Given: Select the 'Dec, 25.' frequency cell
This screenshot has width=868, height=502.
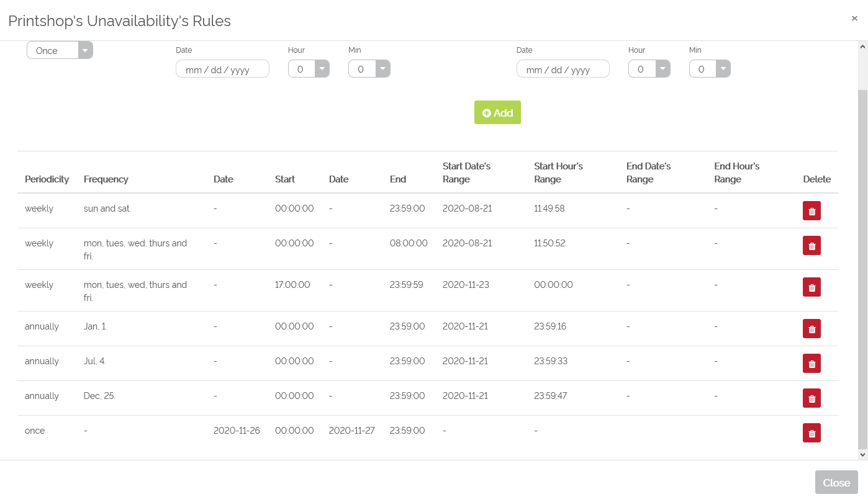Looking at the screenshot, I should click(99, 396).
